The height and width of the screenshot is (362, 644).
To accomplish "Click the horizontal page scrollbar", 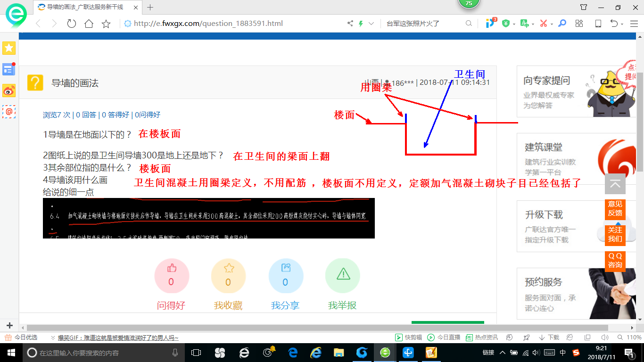I will 317,327.
